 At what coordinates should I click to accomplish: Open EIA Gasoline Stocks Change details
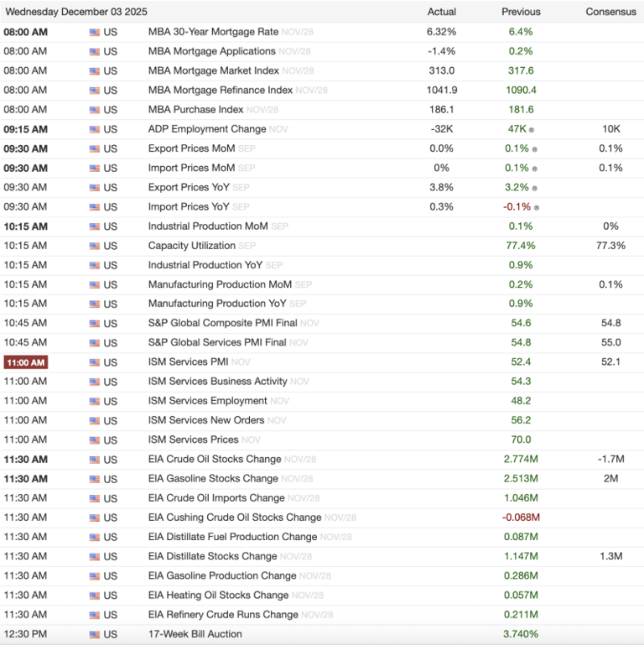pyautogui.click(x=213, y=478)
